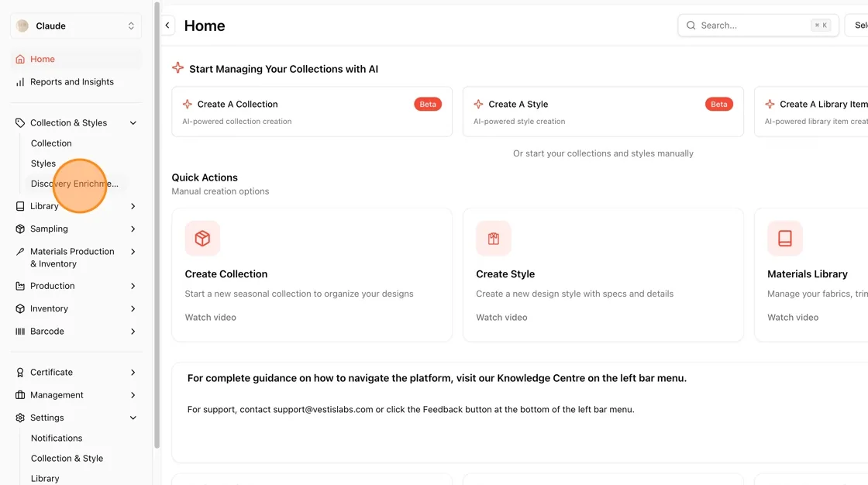868x485 pixels.
Task: Collapse the Settings section chevron
Action: 133,418
